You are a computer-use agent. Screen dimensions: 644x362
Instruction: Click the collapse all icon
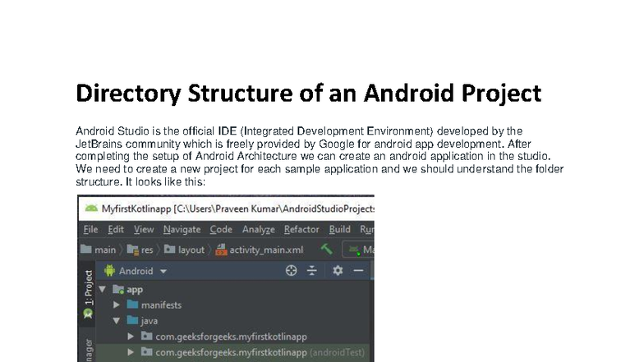pyautogui.click(x=312, y=271)
